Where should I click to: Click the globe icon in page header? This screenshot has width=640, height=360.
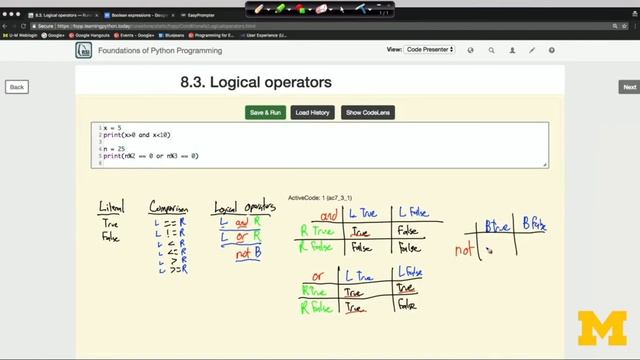click(x=471, y=50)
